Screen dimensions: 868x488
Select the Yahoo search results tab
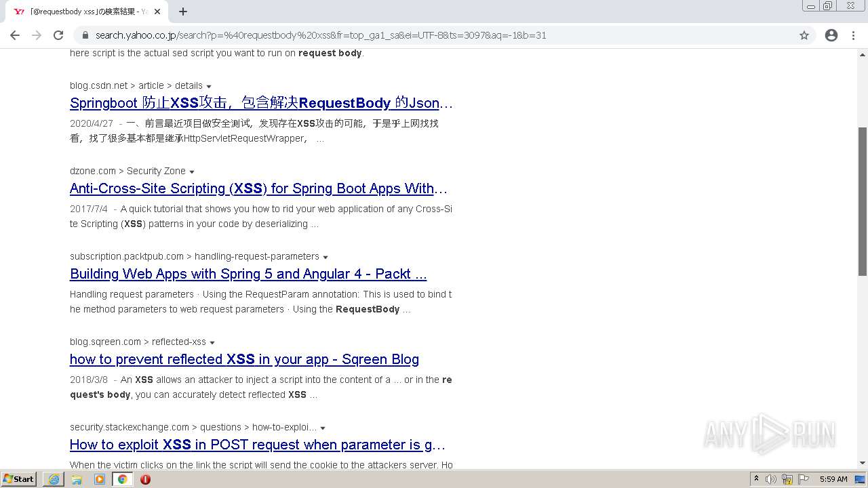pyautogui.click(x=88, y=12)
